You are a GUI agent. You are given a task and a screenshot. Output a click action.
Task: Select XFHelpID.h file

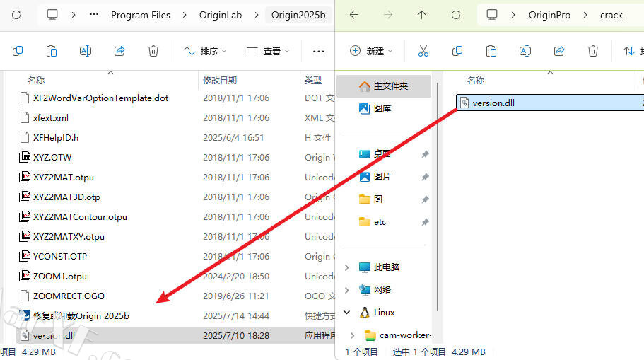click(55, 138)
